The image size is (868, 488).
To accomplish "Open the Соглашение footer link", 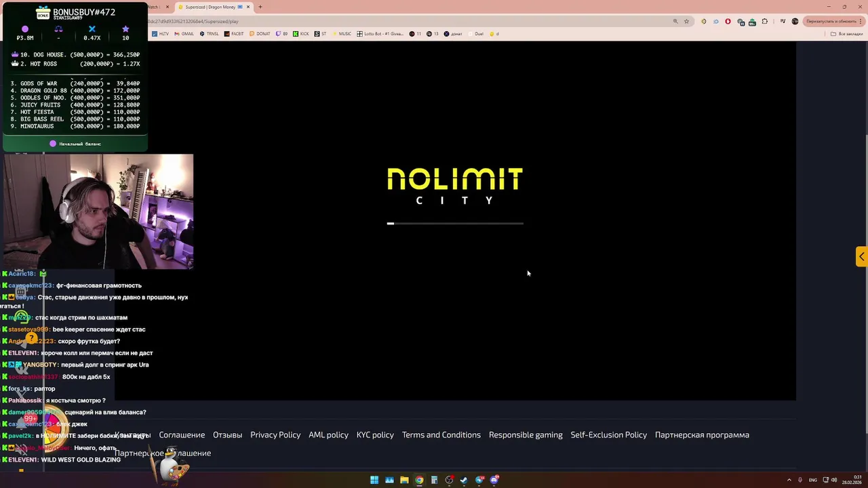I will pos(182,434).
